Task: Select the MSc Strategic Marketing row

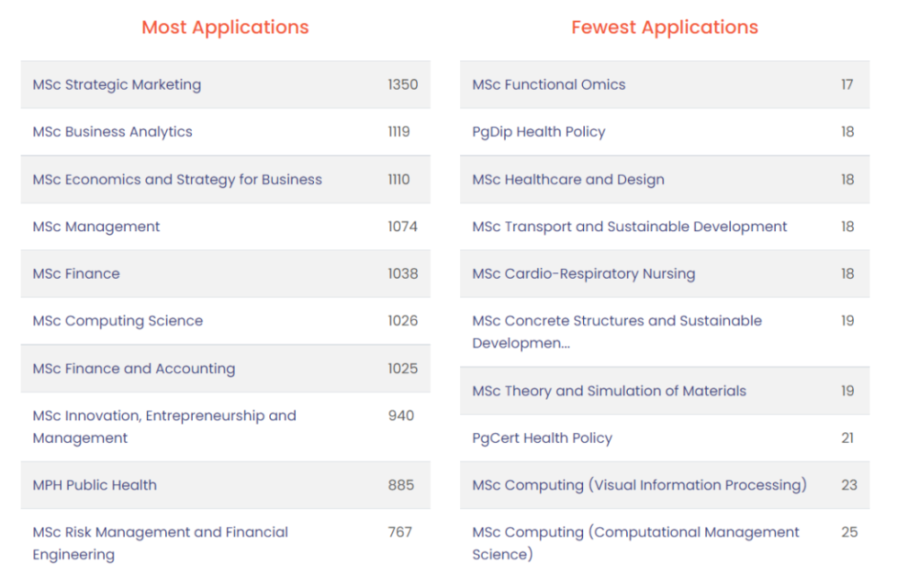Action: pyautogui.click(x=225, y=84)
